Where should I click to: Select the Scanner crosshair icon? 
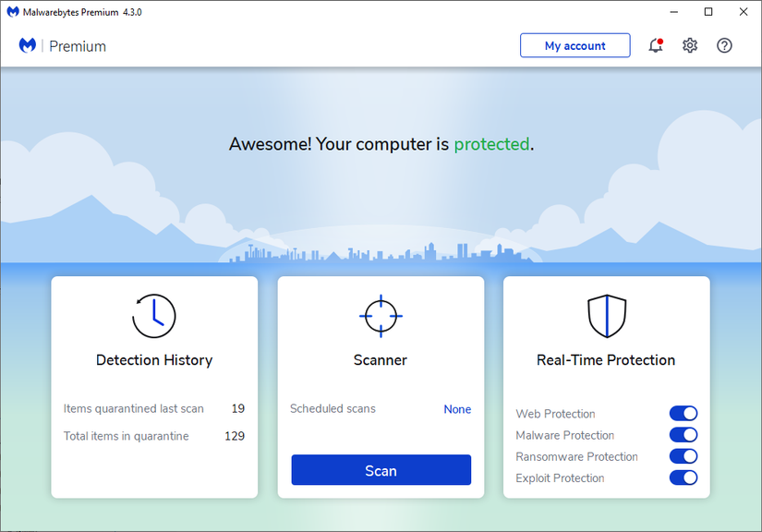(x=380, y=315)
